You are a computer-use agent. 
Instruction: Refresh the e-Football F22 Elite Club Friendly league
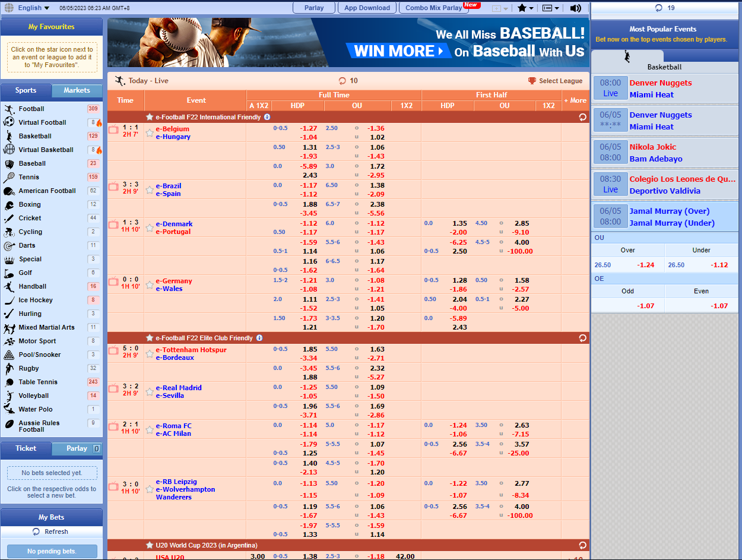point(582,338)
